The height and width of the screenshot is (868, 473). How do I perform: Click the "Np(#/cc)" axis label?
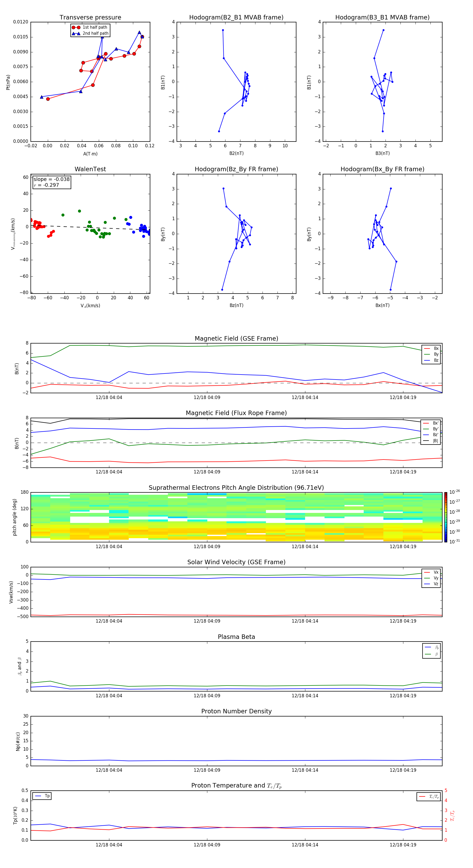(18, 741)
